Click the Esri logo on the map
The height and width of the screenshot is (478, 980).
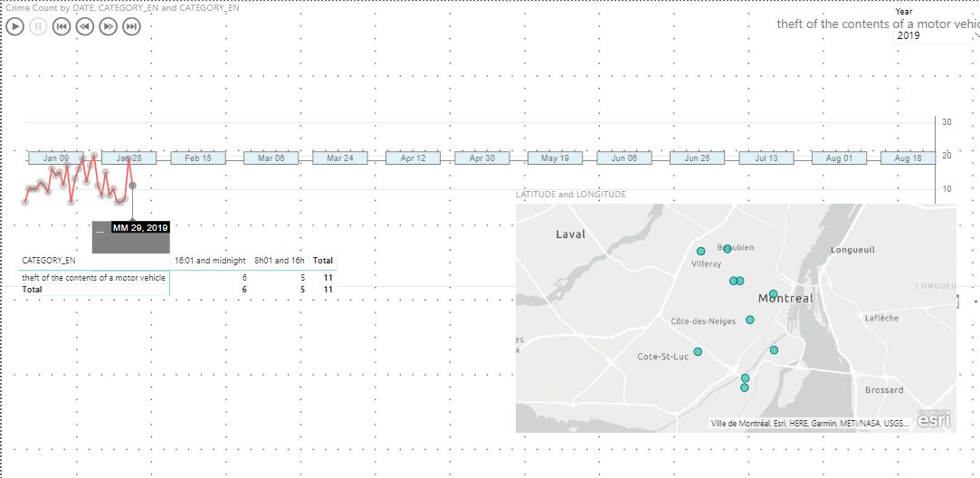pos(935,420)
